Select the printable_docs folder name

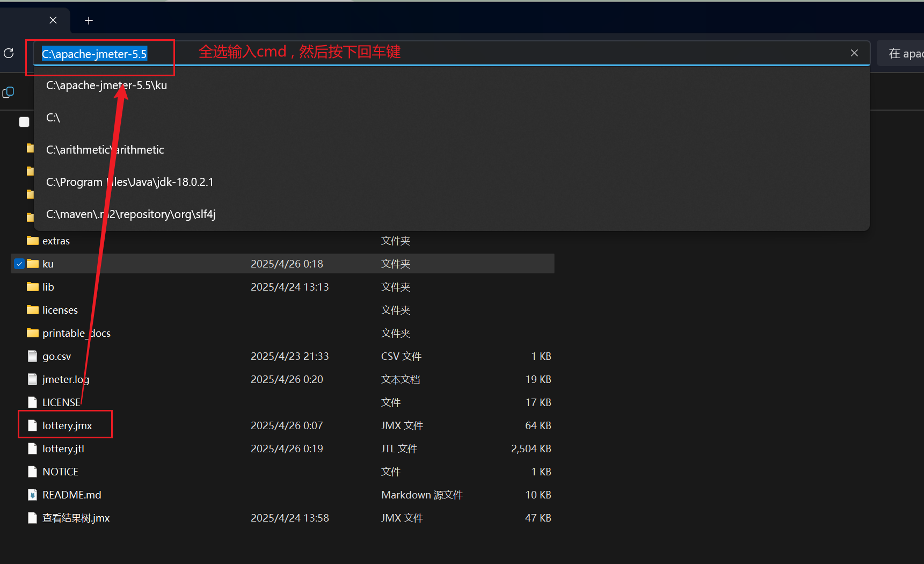(x=76, y=333)
